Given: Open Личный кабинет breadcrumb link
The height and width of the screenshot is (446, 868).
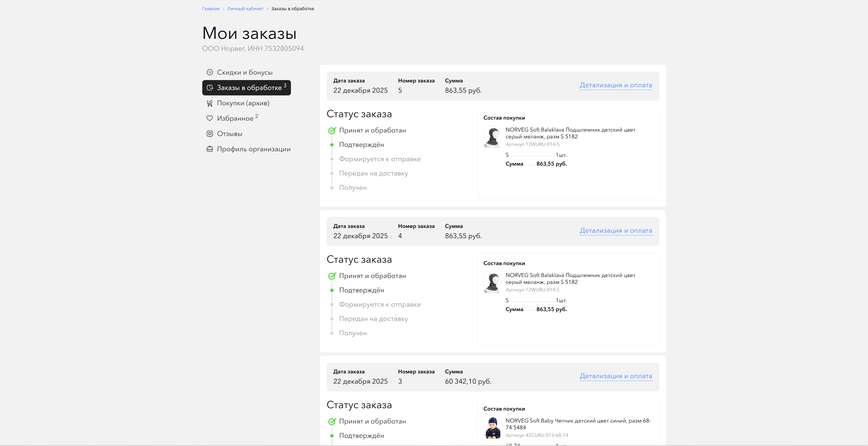Looking at the screenshot, I should [245, 9].
